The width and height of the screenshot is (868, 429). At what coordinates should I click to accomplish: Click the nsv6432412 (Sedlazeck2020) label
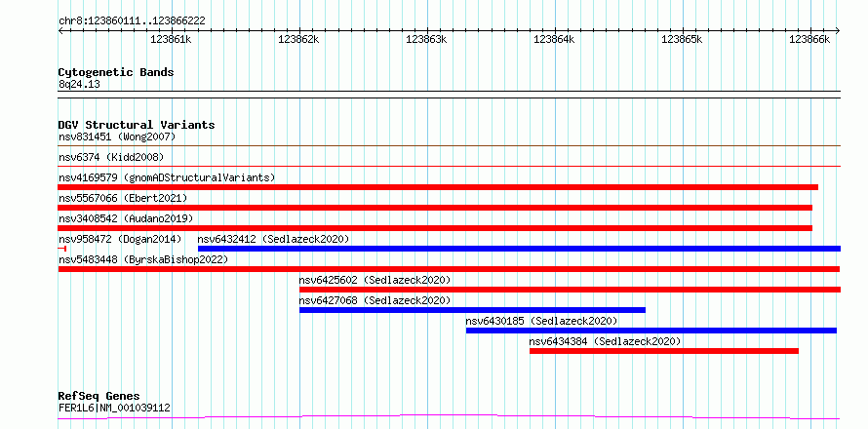click(273, 239)
